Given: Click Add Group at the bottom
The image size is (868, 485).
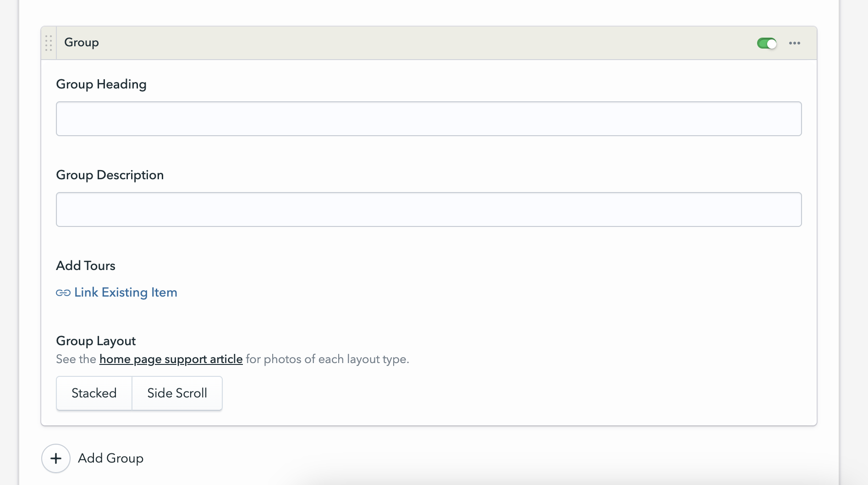Looking at the screenshot, I should pyautogui.click(x=110, y=458).
